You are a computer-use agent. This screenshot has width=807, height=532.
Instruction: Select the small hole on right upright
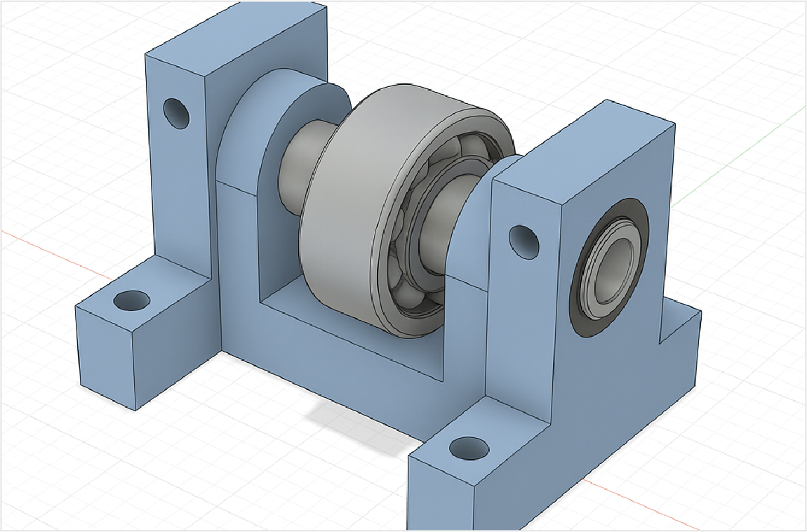click(523, 240)
